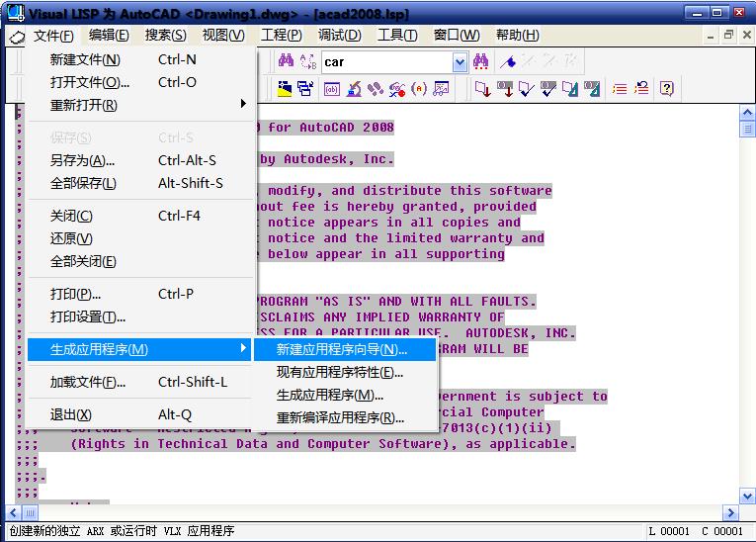Choose 生成应用程序(M)... in the submenu
The image size is (756, 542).
tap(345, 396)
